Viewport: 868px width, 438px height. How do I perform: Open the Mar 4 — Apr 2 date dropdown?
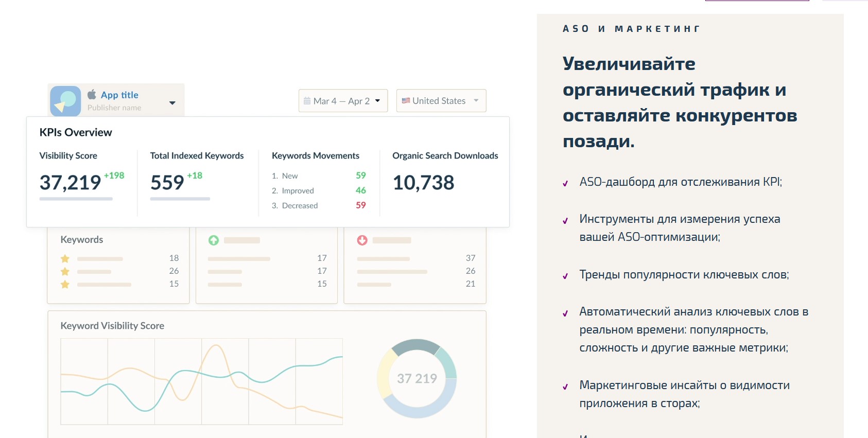click(343, 101)
